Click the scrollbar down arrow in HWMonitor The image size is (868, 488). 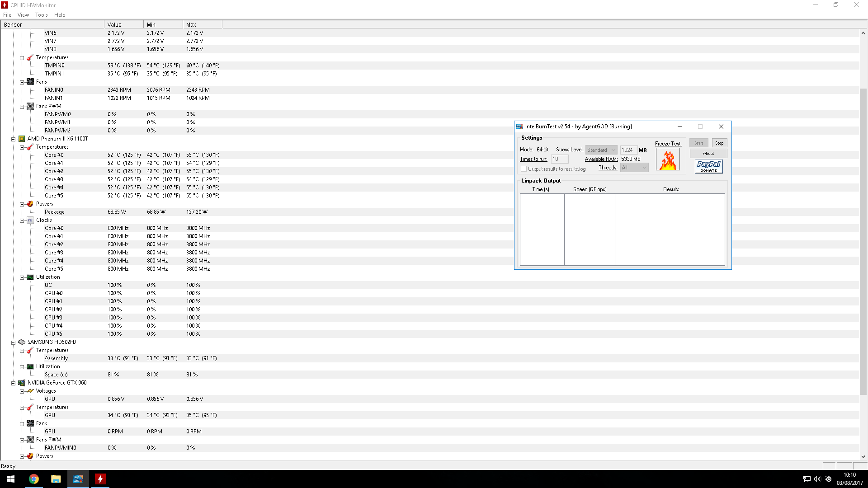coord(863,456)
